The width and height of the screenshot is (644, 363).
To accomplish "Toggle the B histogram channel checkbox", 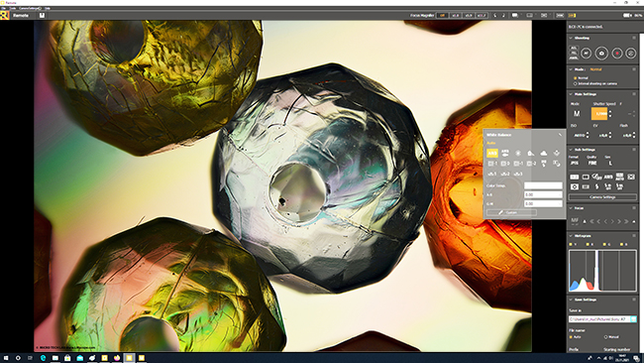I will (621, 244).
